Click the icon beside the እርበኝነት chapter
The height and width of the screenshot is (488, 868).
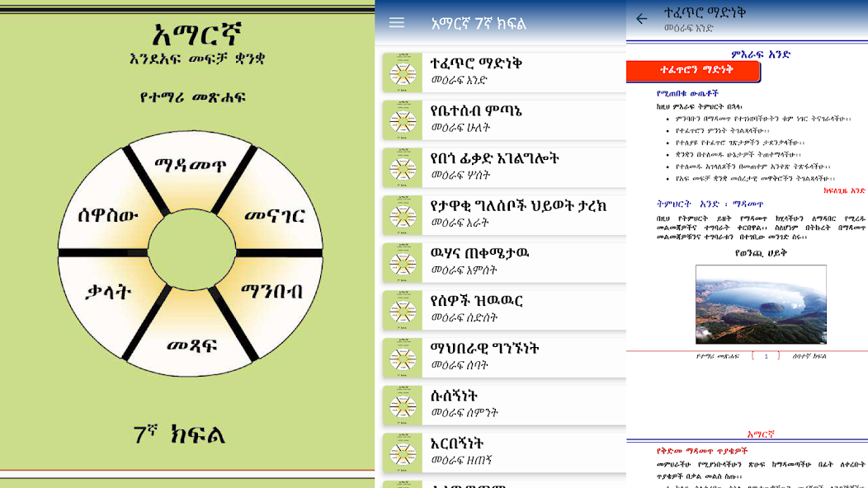403,451
